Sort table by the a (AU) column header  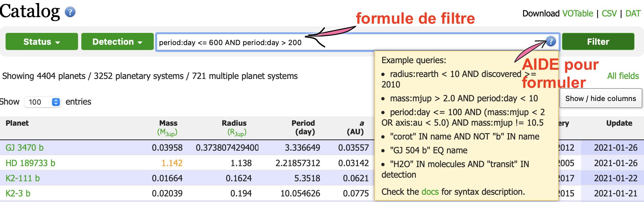pos(356,127)
